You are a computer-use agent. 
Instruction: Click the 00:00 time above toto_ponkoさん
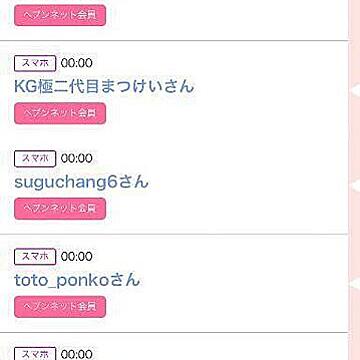coord(77,257)
